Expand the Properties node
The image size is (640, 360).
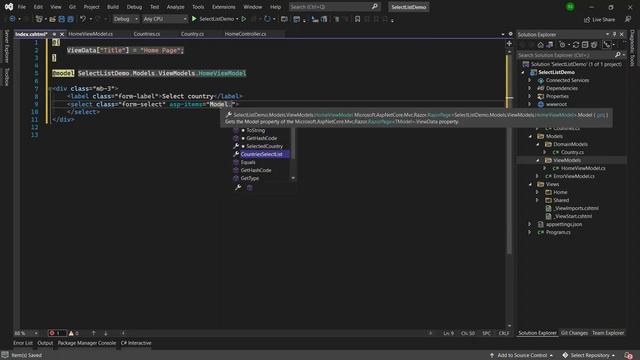click(530, 96)
